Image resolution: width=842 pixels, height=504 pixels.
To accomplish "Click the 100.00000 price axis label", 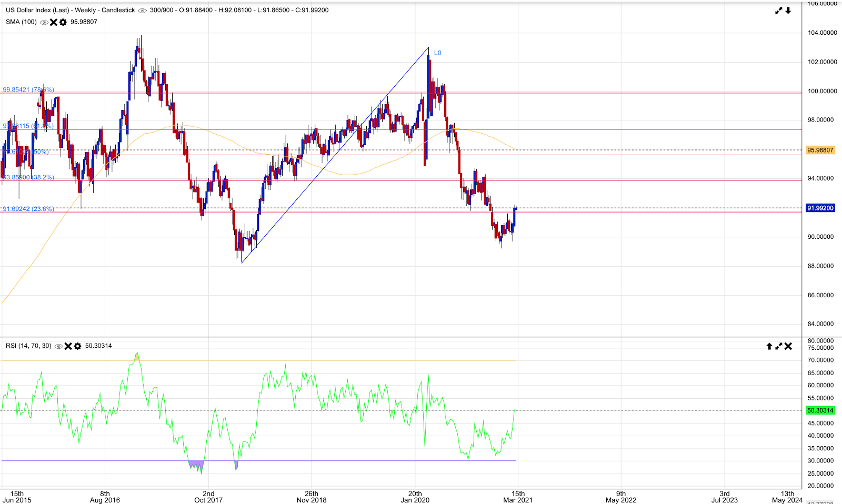I will point(822,91).
